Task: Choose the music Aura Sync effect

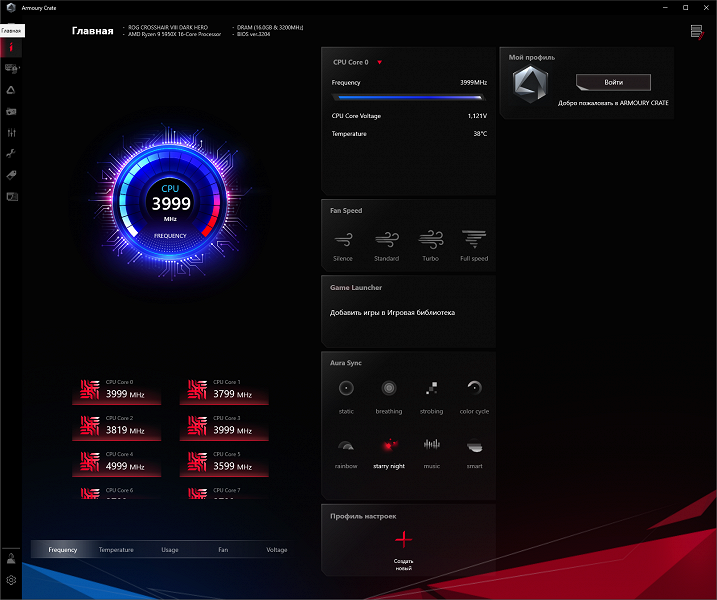Action: point(432,453)
